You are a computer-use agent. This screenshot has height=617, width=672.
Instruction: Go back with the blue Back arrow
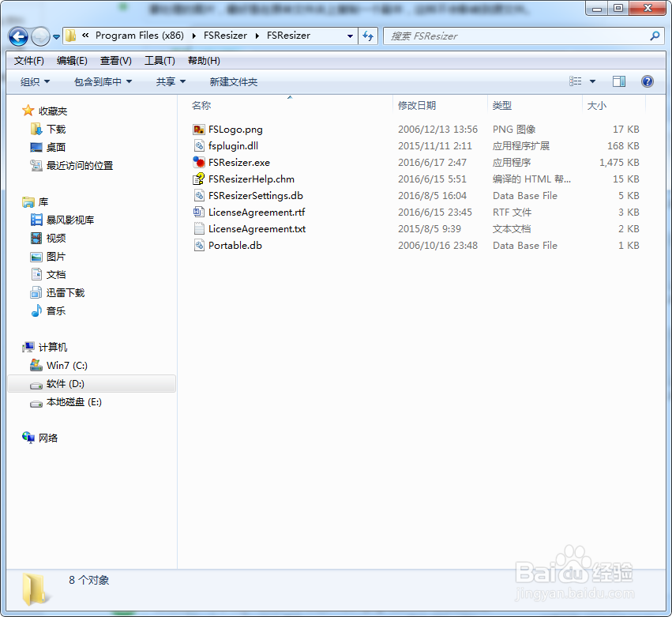coord(18,36)
